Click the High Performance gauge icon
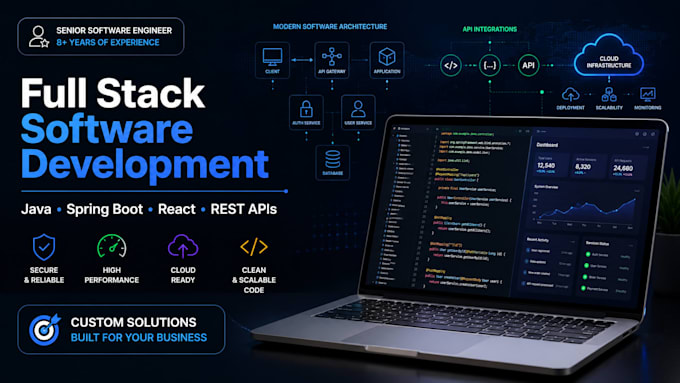This screenshot has width=680, height=383. (111, 246)
